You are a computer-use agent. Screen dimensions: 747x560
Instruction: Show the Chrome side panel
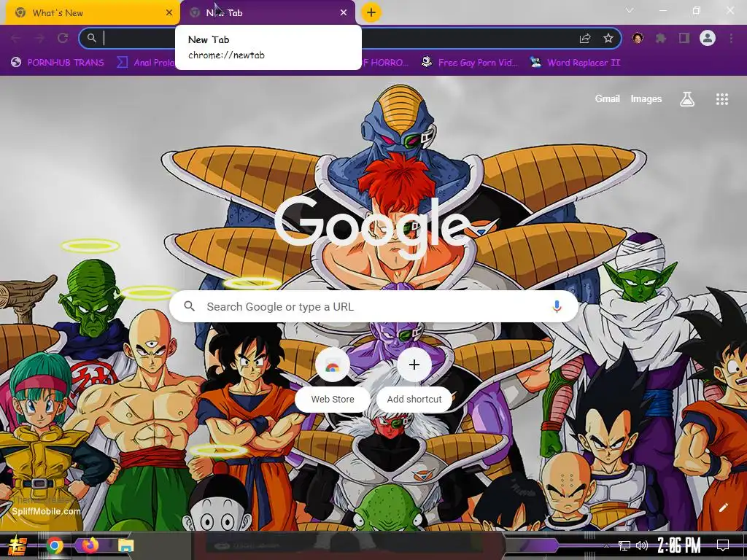click(684, 38)
